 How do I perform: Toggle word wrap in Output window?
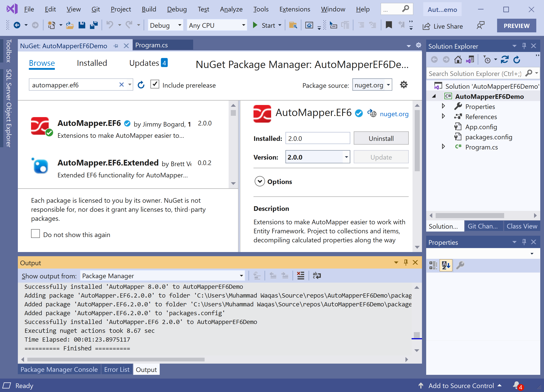coord(317,276)
